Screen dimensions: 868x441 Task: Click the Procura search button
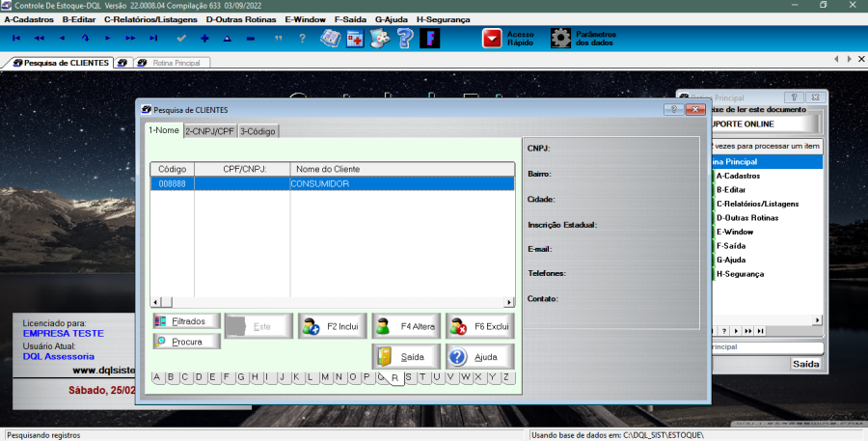point(186,342)
